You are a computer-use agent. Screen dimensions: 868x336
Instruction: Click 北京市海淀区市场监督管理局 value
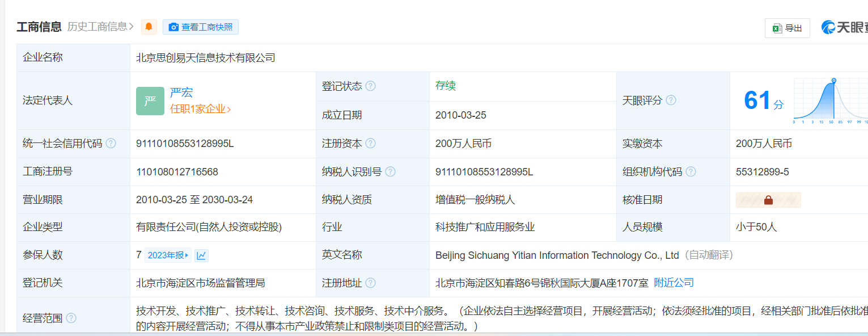[x=201, y=283]
